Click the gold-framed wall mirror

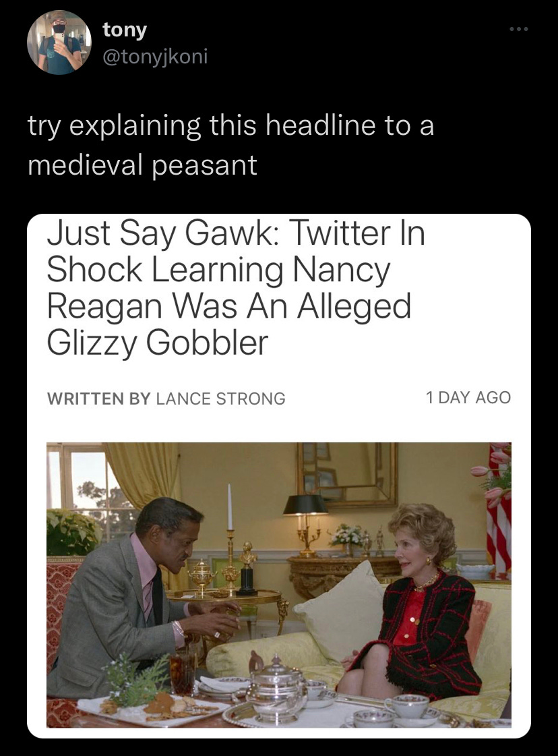(348, 474)
